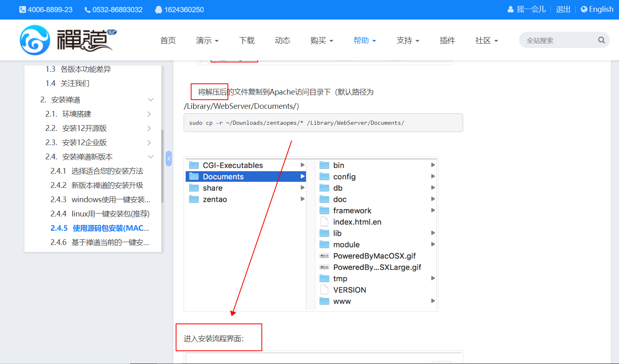The height and width of the screenshot is (364, 619).
Task: Open 1.4 关注我们 in the sidebar
Action: tap(67, 84)
